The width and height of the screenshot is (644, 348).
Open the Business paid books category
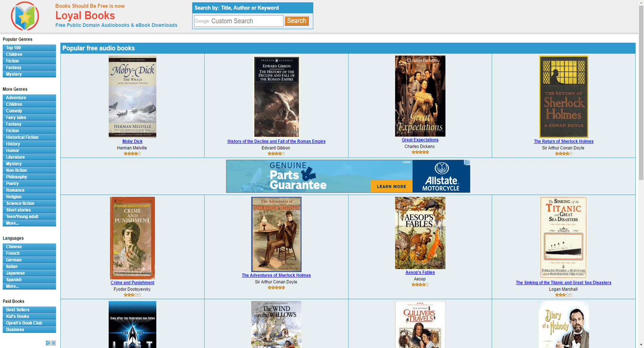click(29, 330)
